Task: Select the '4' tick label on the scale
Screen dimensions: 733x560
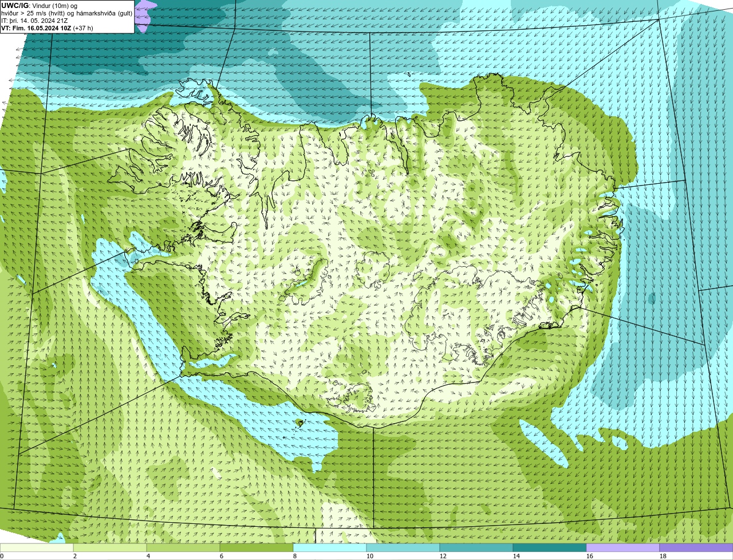Action: point(148,556)
